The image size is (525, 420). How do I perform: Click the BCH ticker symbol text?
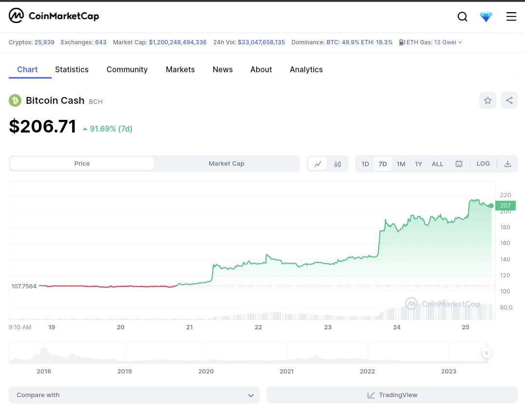pos(96,101)
